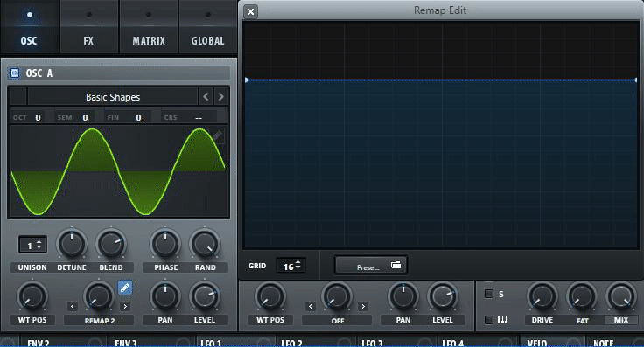This screenshot has height=347, width=644.
Task: Load previous wavetable with left arrow
Action: tap(206, 97)
